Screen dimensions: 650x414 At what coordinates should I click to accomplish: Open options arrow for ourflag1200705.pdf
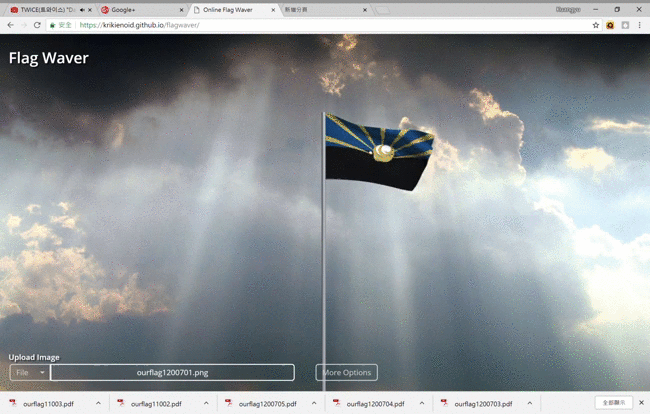314,404
